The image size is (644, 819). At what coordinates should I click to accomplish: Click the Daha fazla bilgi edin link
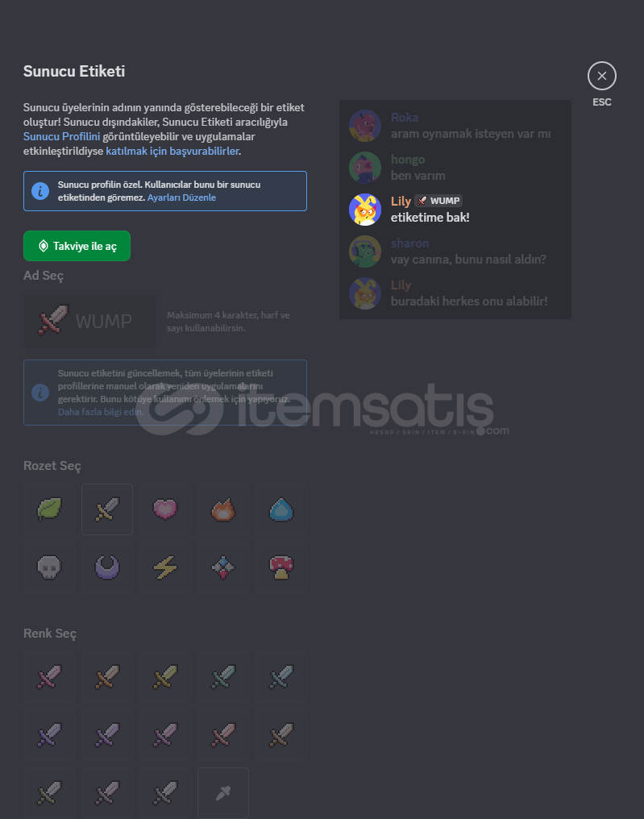pos(100,412)
